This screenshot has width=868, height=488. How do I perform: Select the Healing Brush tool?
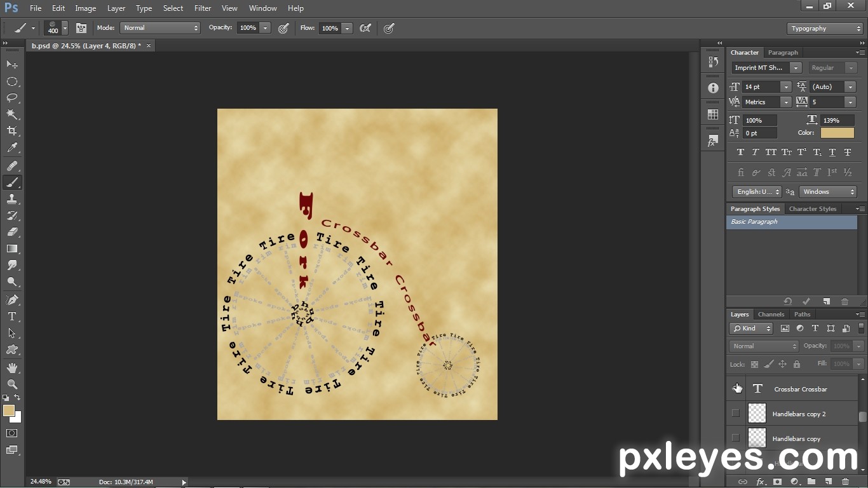12,166
